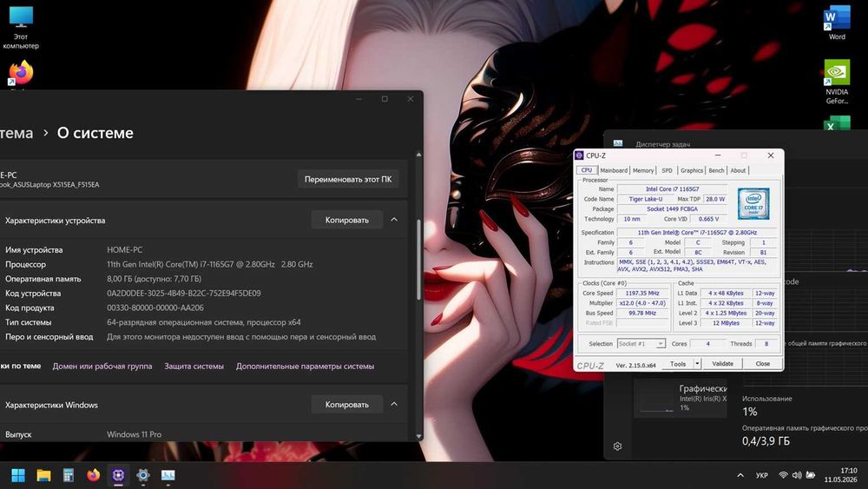Click the CPU-Z Close button
This screenshot has height=489, width=868.
point(763,364)
